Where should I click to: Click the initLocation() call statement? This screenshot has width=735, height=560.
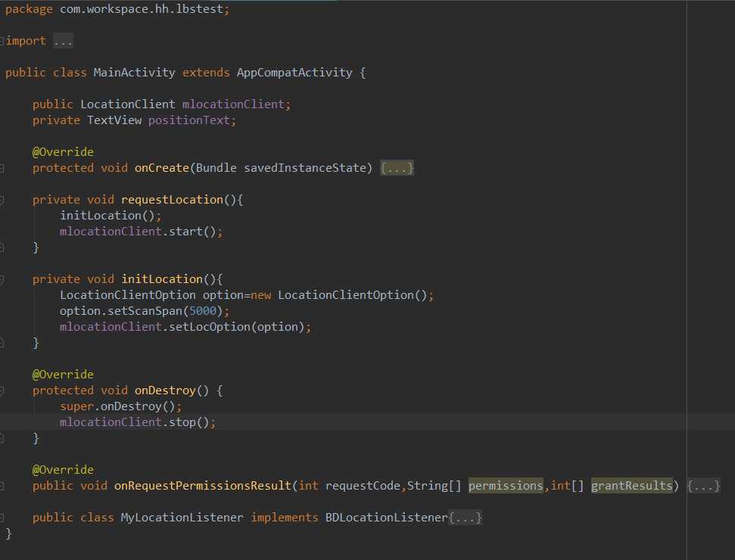(x=111, y=216)
